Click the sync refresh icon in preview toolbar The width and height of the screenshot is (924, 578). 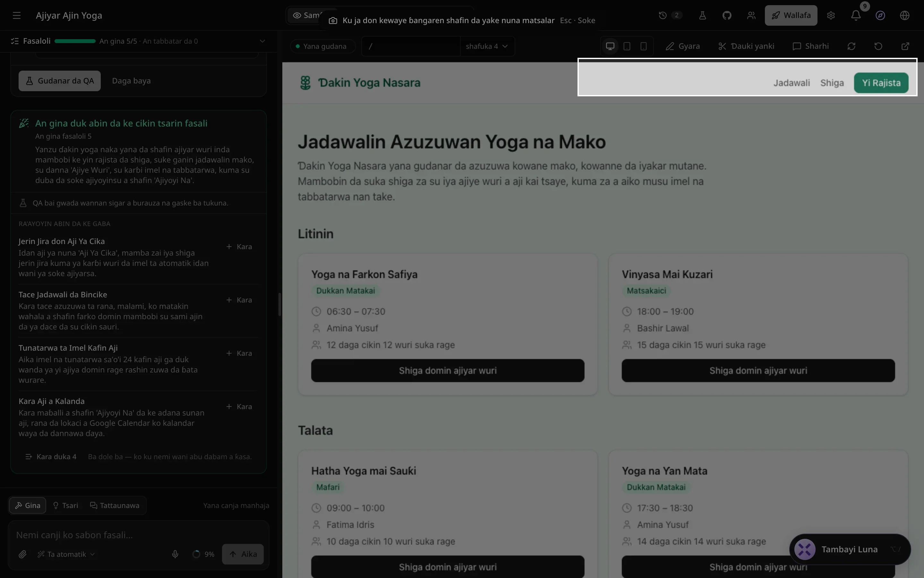(851, 46)
